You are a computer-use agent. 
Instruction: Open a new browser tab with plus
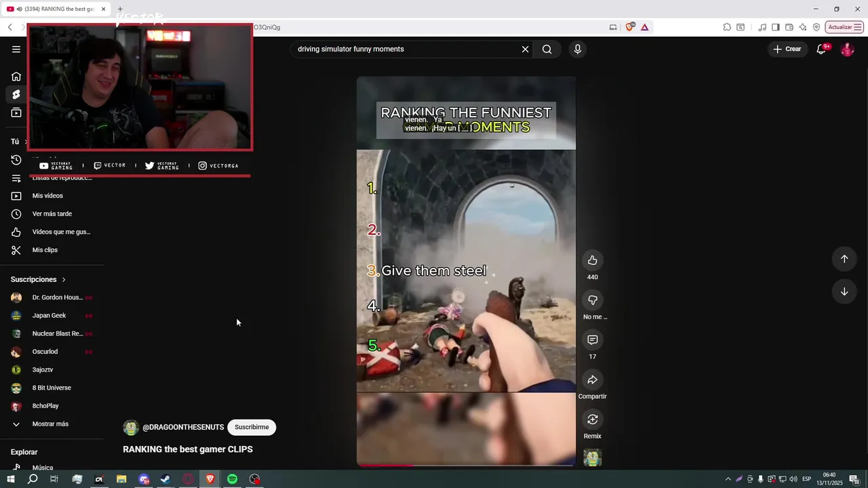tap(120, 9)
